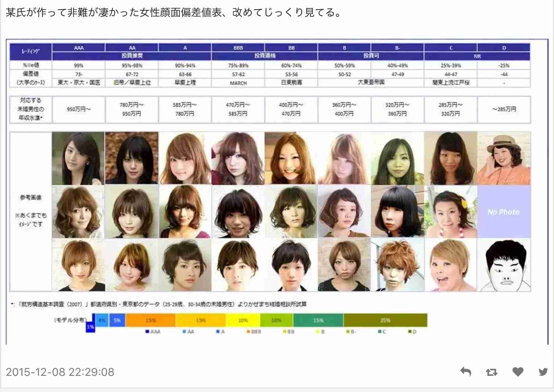Viewport: 554px width, 392px height.
Task: Select the 25%-39% percentile cell
Action: (x=451, y=65)
